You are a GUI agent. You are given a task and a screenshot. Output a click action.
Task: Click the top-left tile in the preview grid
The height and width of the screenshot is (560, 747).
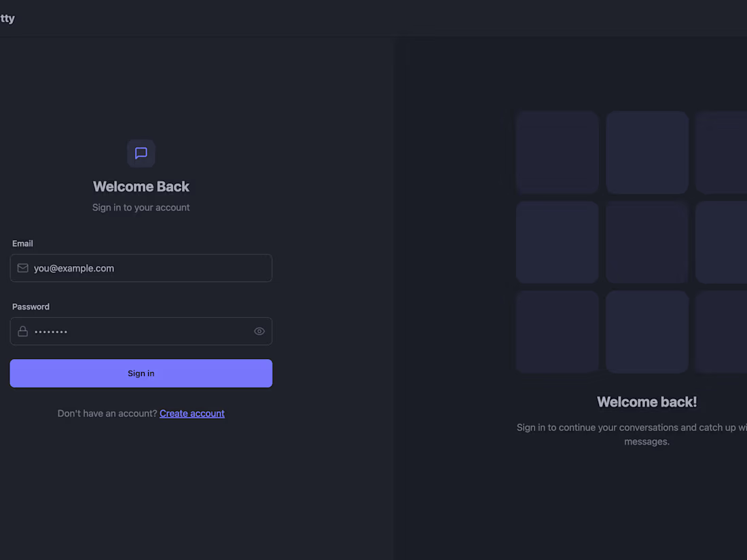[x=557, y=152]
